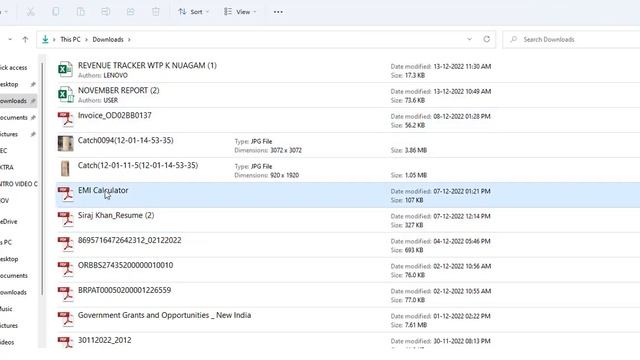
Task: Select ORBBS27435200000010010 file name
Action: pos(125,265)
